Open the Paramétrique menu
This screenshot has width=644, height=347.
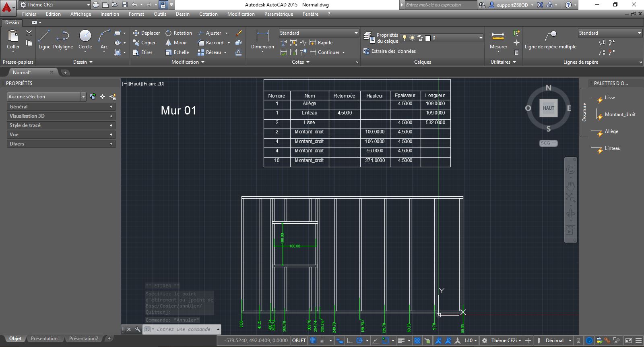click(x=279, y=14)
